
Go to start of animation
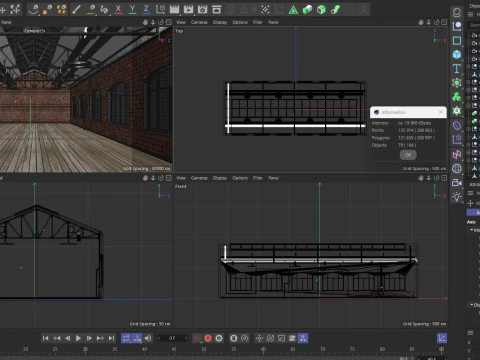46,338
